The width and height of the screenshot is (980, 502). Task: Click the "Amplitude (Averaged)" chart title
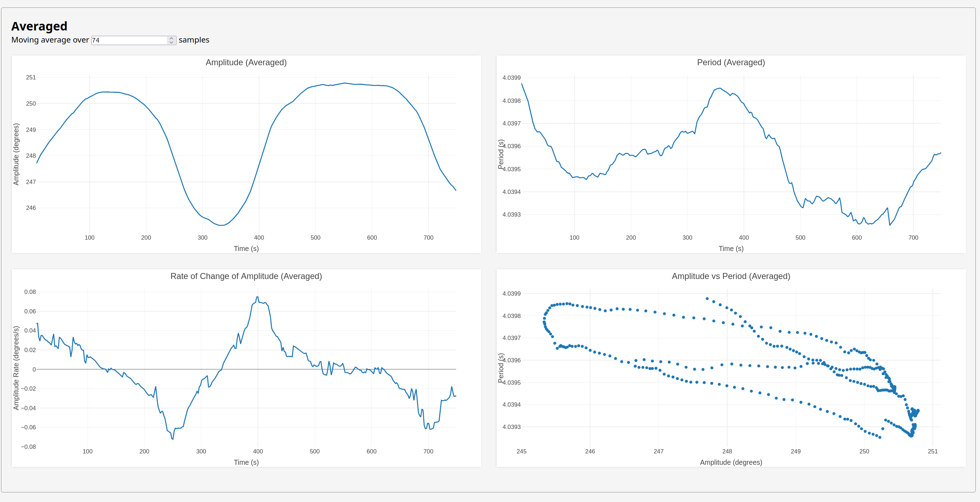click(246, 62)
